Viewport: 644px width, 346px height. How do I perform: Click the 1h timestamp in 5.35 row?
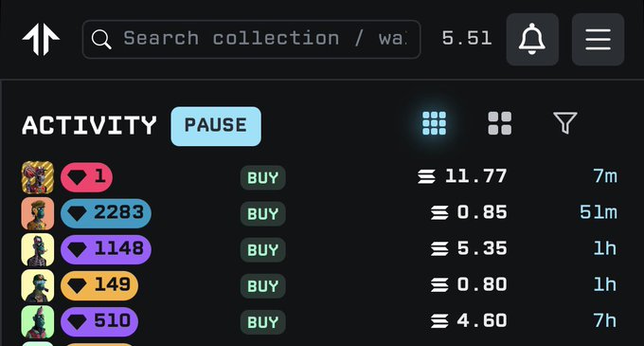tap(605, 249)
